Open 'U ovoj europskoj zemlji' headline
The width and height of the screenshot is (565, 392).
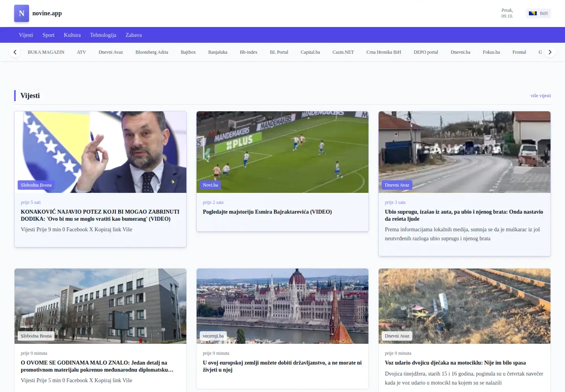click(282, 366)
